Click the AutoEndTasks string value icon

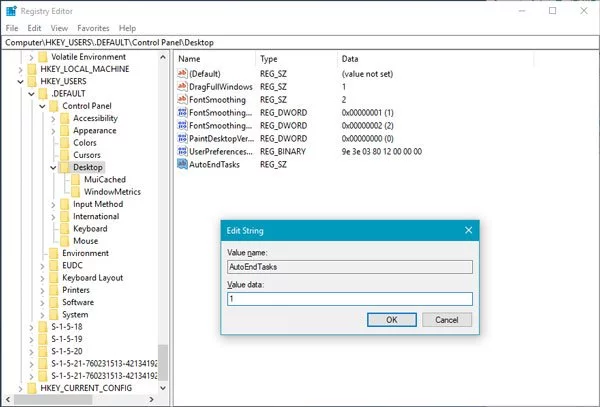[182, 163]
